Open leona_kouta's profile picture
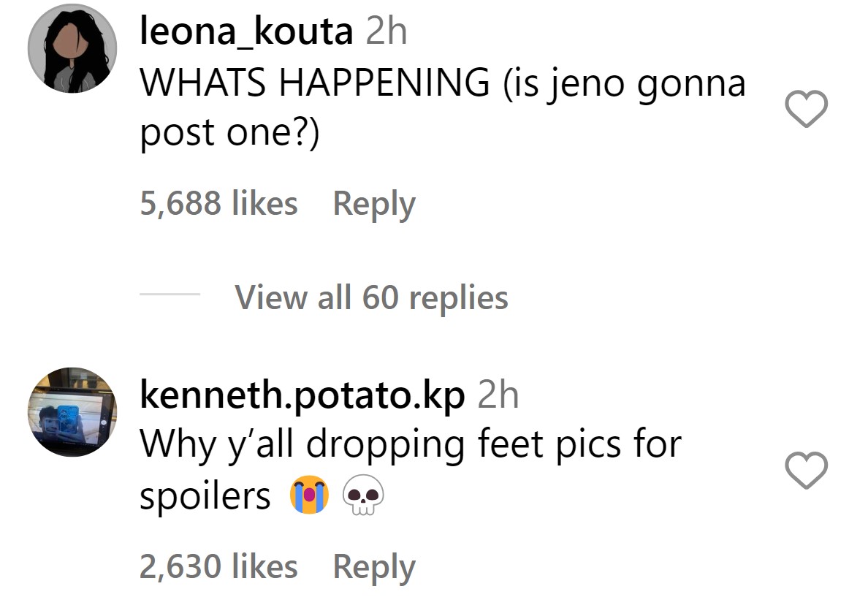The height and width of the screenshot is (608, 868). pos(72,49)
